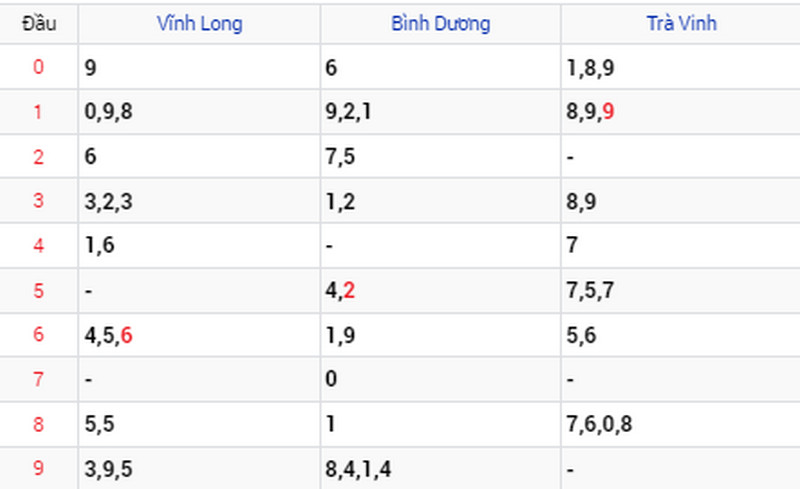800x489 pixels.
Task: Click Vĩnh Long cell showing 0,9,8
Action: pyautogui.click(x=199, y=112)
